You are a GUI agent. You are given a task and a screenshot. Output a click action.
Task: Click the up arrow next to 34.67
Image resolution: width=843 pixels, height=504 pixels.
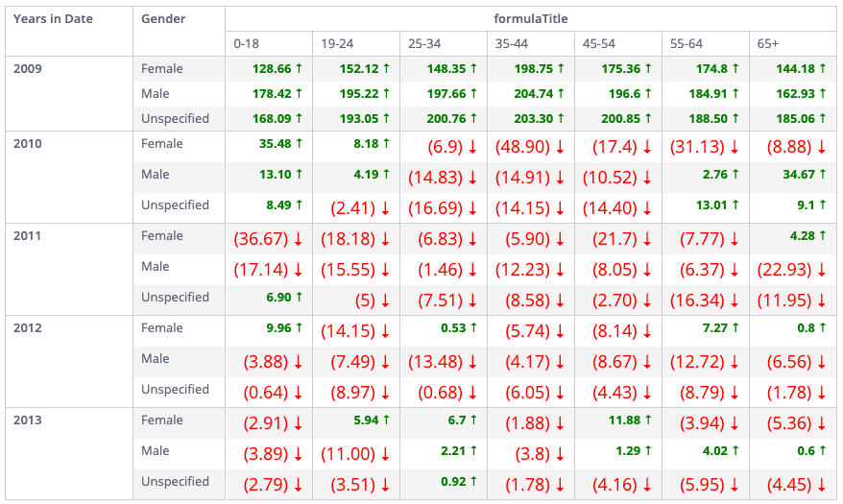(x=823, y=174)
